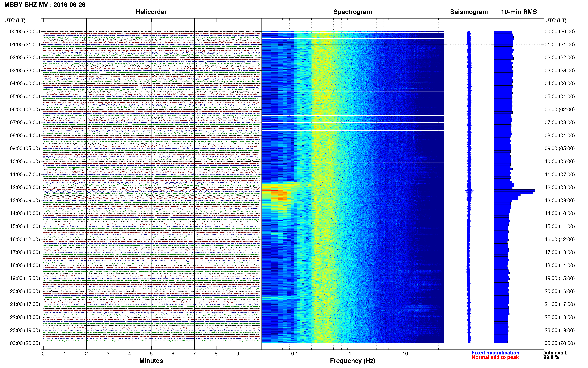The image size is (588, 368).
Task: Click the left '12:00 (08:00)' time label
Action: pos(25,187)
